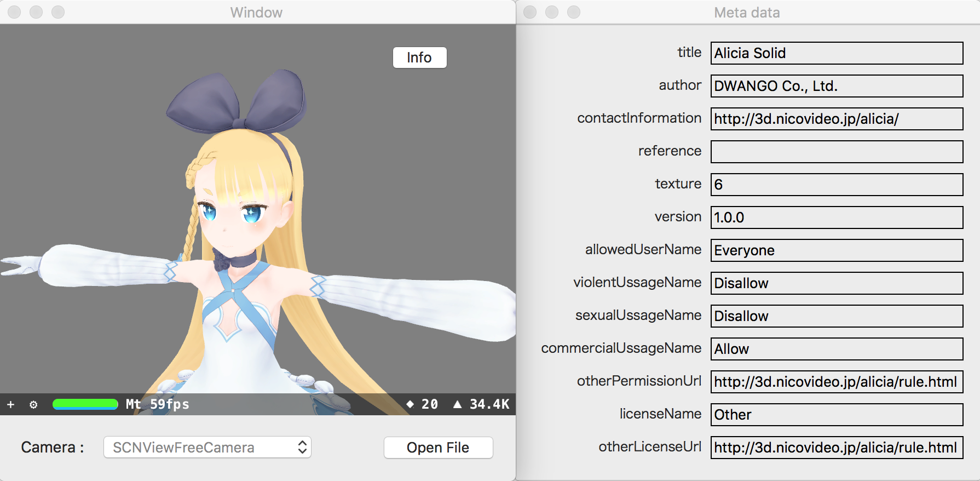
Task: Click the licenseName label
Action: (660, 414)
